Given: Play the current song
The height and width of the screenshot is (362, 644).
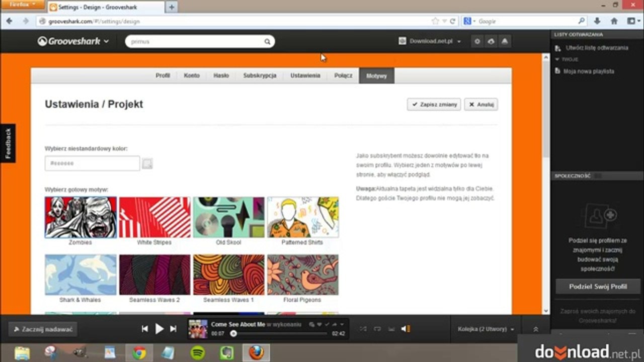Looking at the screenshot, I should [x=159, y=329].
